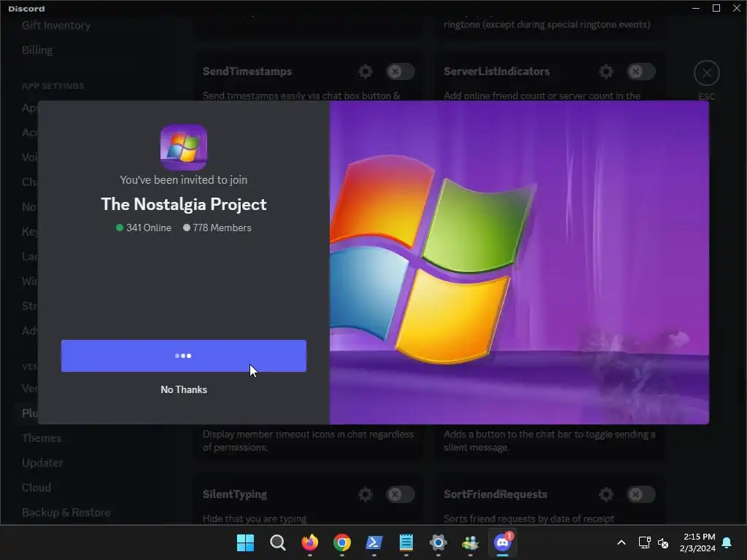Decline invite with No Thanks
The image size is (747, 560).
[x=183, y=389]
